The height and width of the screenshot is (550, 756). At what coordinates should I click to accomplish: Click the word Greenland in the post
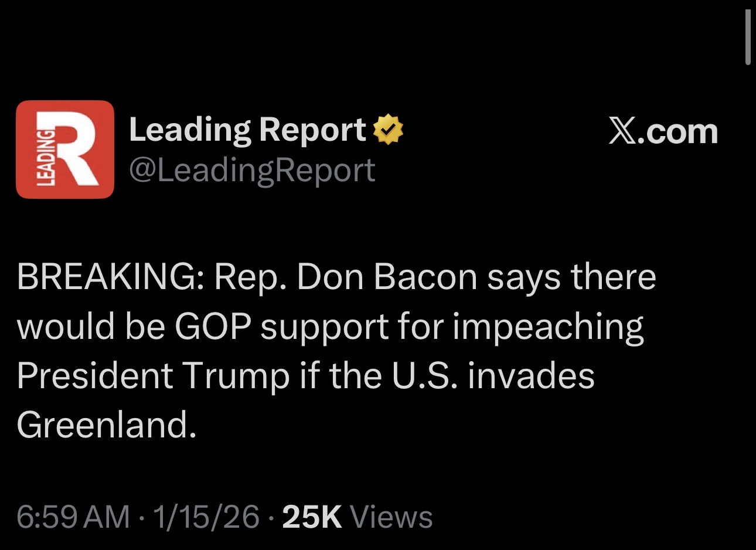103,424
